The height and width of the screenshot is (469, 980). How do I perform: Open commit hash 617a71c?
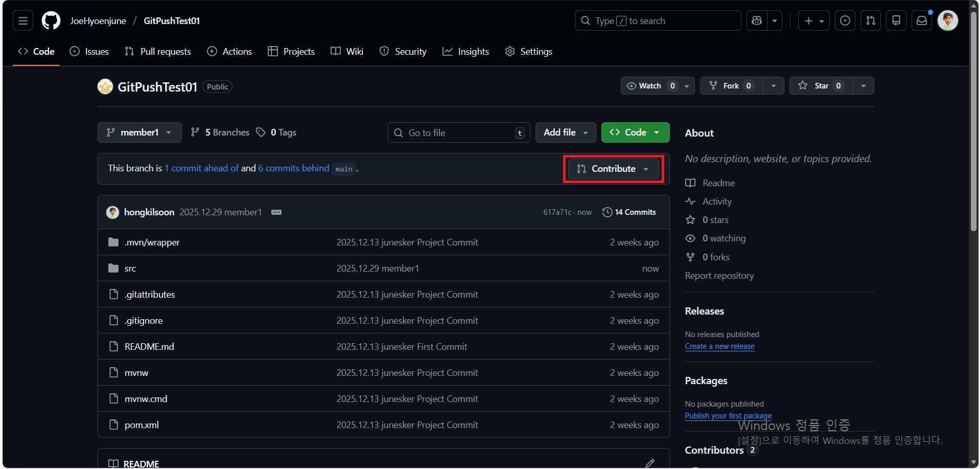[557, 212]
